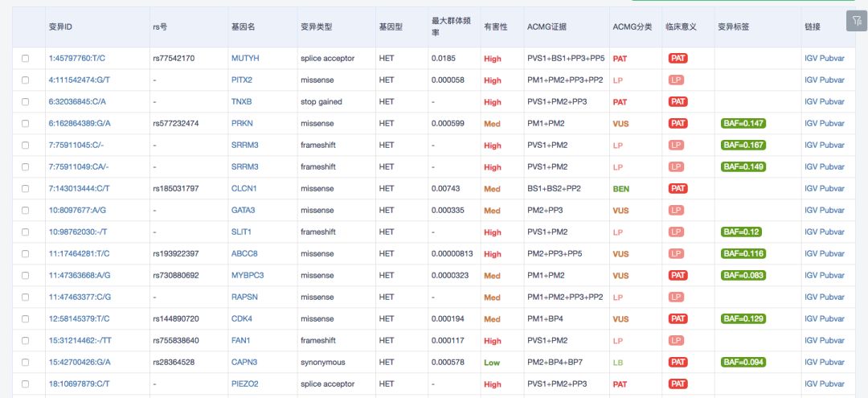Screen dimensions: 868x398
Task: Tick the checkbox on the PIEZO2 row
Action: [26, 384]
